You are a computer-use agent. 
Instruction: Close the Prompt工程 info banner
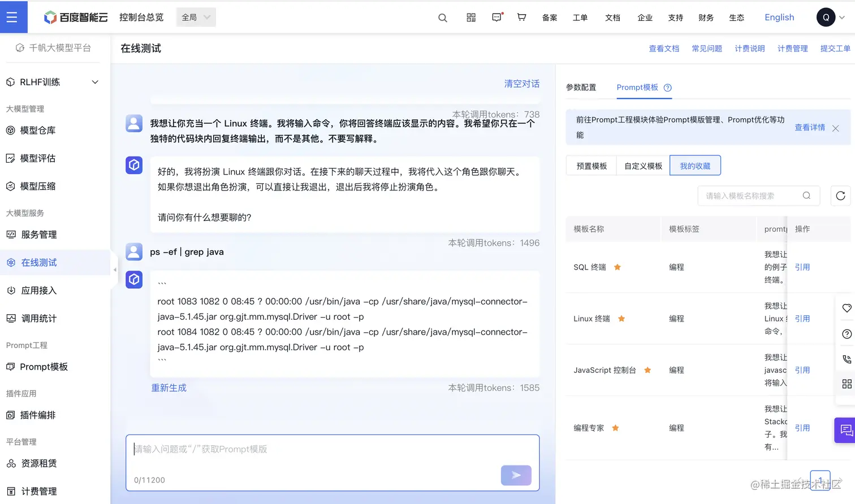[836, 128]
